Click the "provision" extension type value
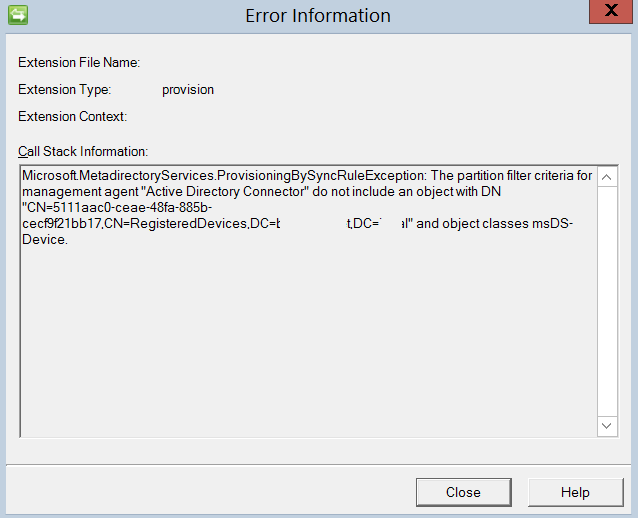638x518 pixels. coord(188,90)
